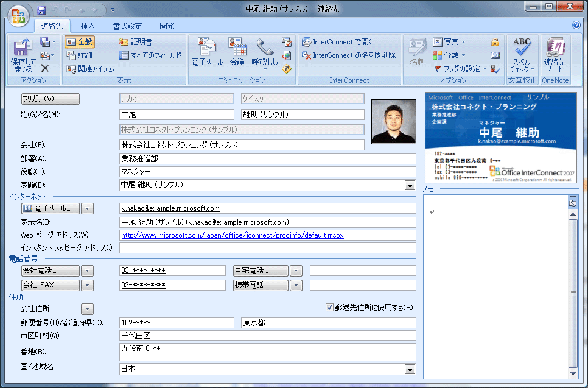Switch to the 連絡先 tab
588x388 pixels.
pyautogui.click(x=52, y=26)
